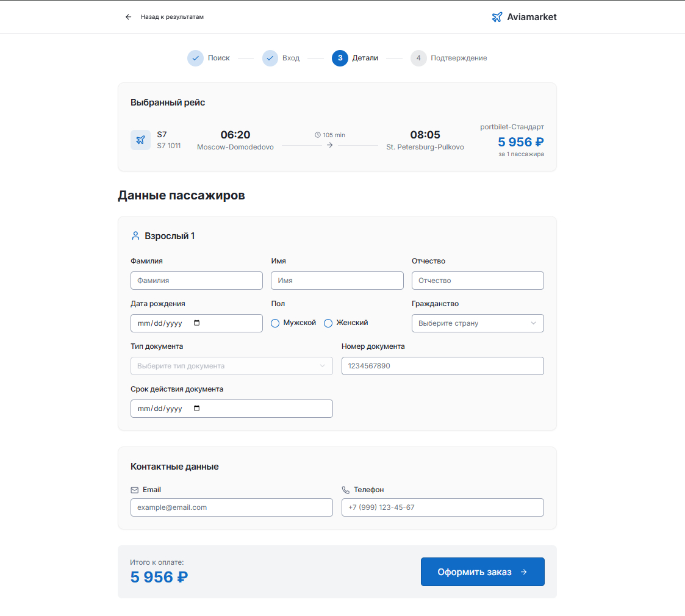Click the step 4 circle for Подтверждение

tap(418, 58)
